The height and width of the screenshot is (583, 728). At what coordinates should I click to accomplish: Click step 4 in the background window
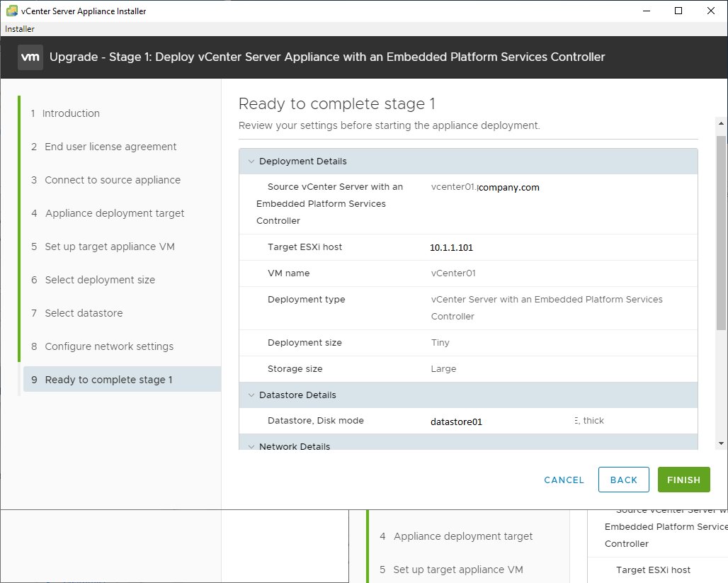point(456,536)
